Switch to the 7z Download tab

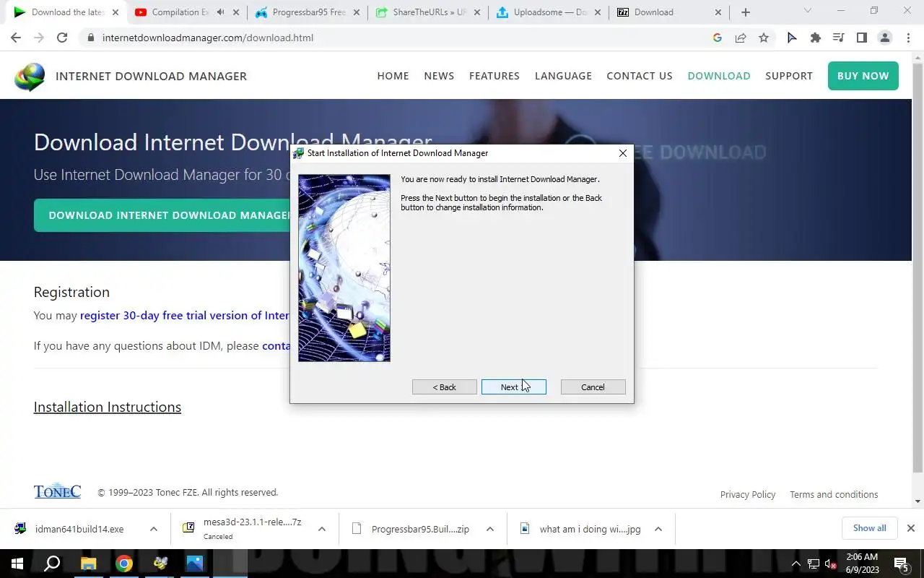668,12
